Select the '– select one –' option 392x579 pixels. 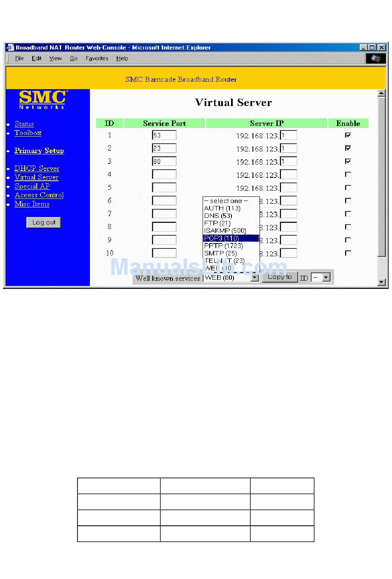pyautogui.click(x=231, y=201)
